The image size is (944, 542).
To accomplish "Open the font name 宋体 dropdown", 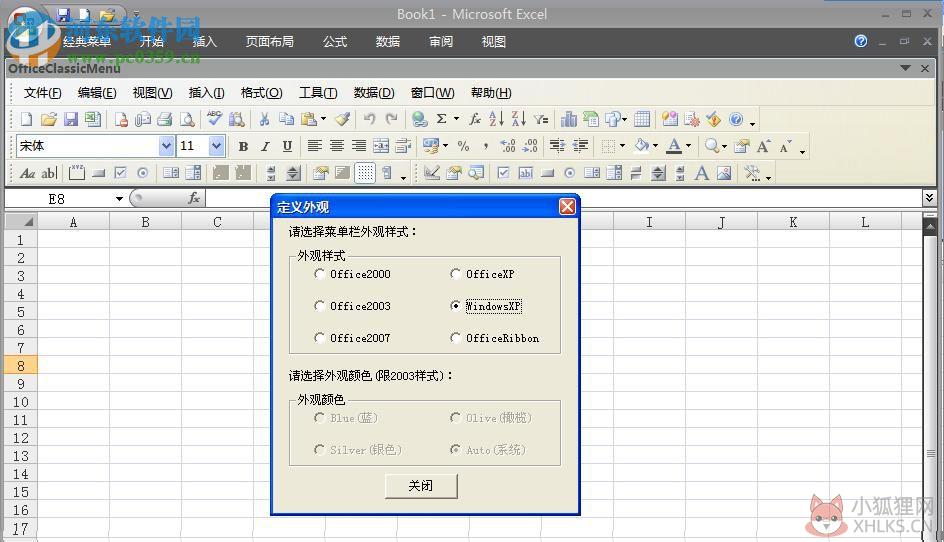I will [166, 146].
